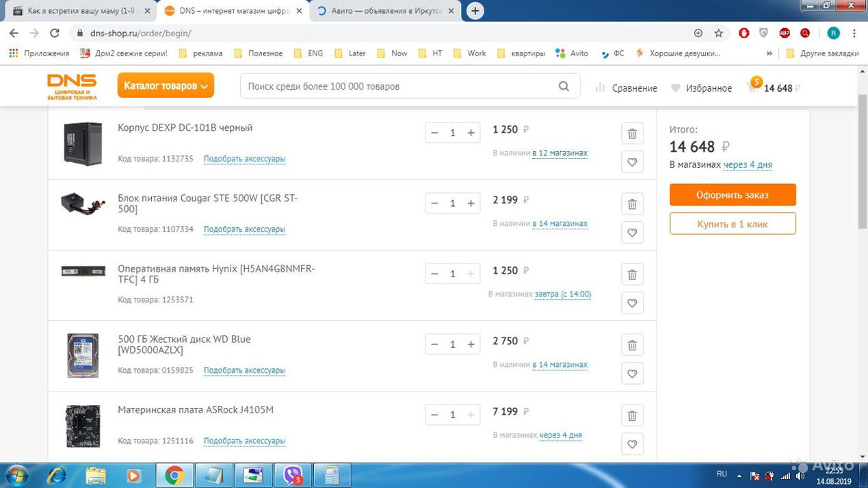The image size is (868, 488).
Task: Open через 4 дня link under Итого
Action: (748, 164)
